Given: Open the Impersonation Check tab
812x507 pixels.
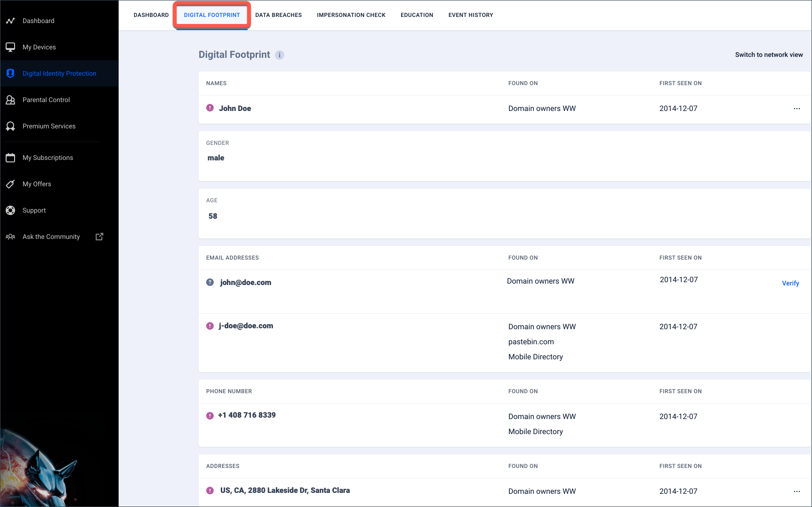Looking at the screenshot, I should point(351,15).
